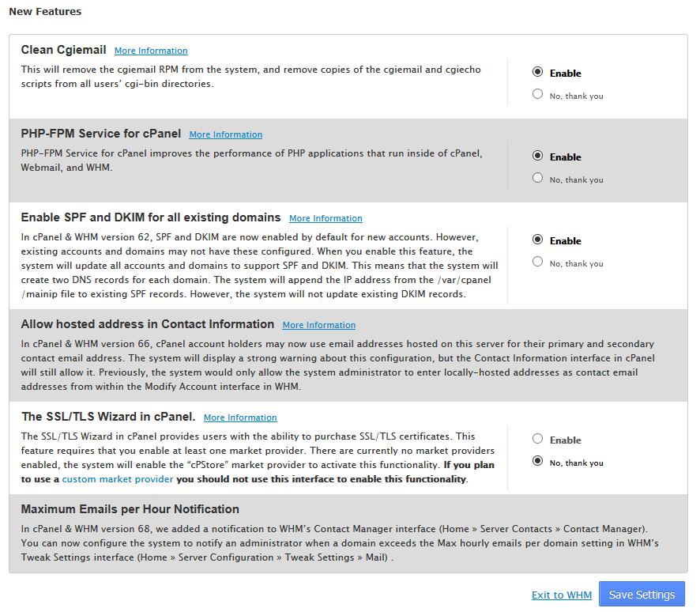Image resolution: width=700 pixels, height=612 pixels.
Task: Open More Information for Clean Cgiemail
Action: [151, 51]
